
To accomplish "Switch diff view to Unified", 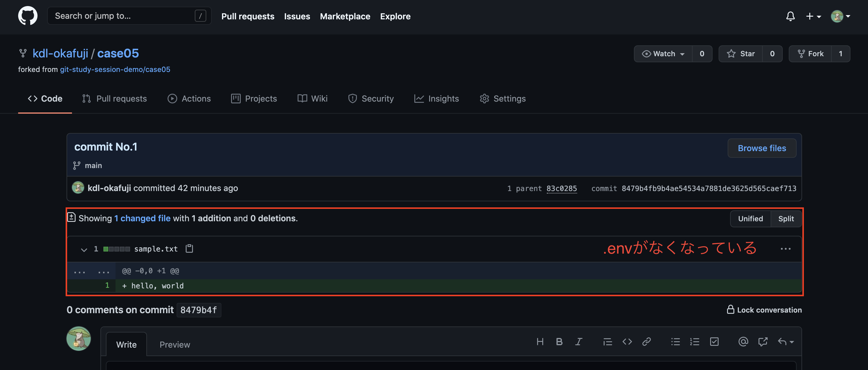I will pos(750,219).
